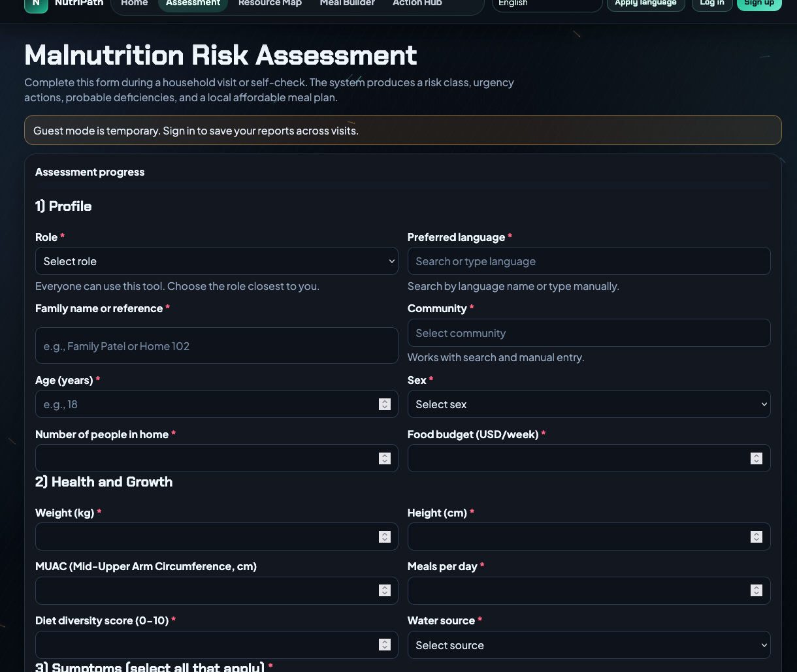Viewport: 797px width, 672px height.
Task: Click the Age field spinner icon
Action: (x=385, y=404)
